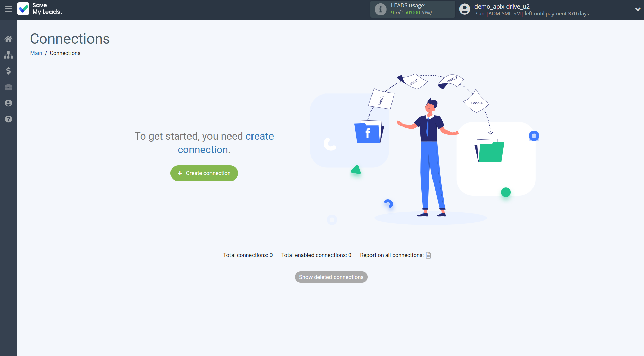Open the Home sidebar icon
644x356 pixels.
pos(8,39)
